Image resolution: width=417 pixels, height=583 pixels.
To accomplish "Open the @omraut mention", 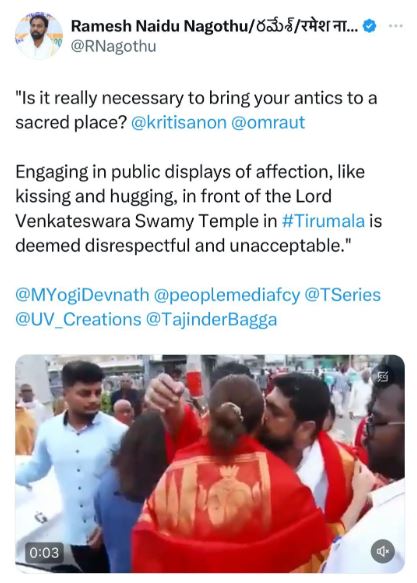I will [268, 122].
